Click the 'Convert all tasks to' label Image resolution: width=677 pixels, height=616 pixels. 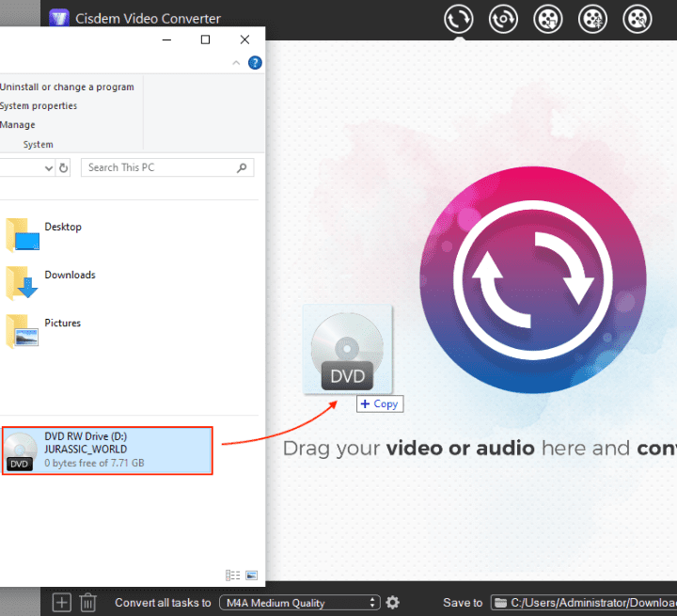pos(163,603)
